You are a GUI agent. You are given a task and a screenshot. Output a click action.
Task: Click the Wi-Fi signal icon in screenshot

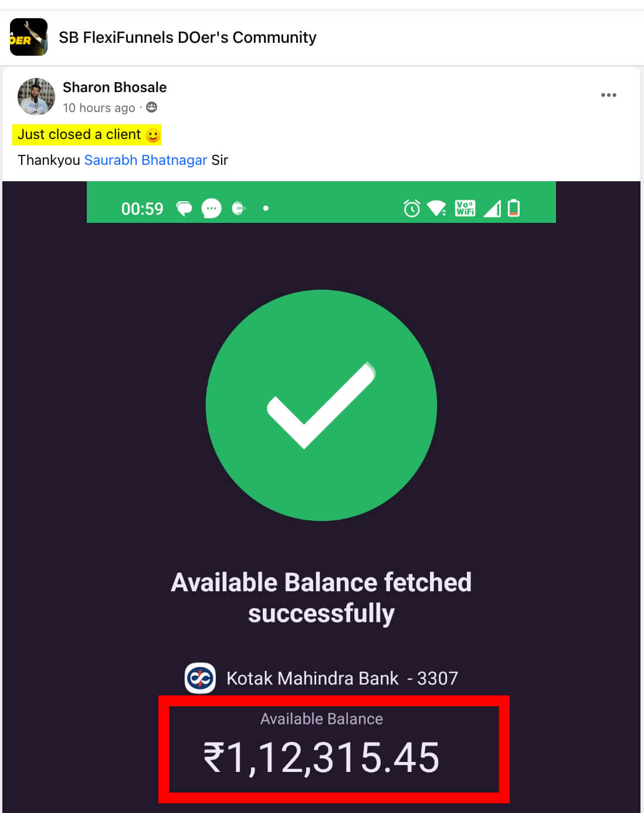(436, 208)
